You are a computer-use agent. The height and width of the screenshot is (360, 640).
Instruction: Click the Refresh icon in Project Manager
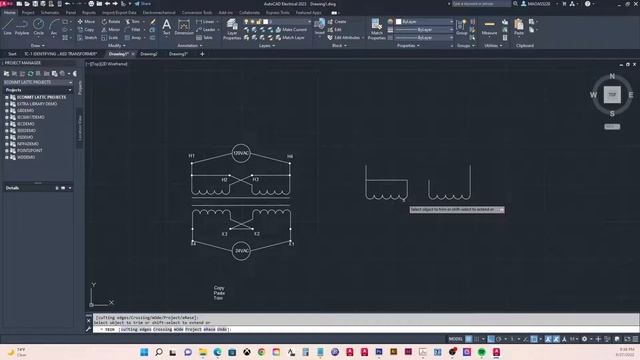coord(30,74)
